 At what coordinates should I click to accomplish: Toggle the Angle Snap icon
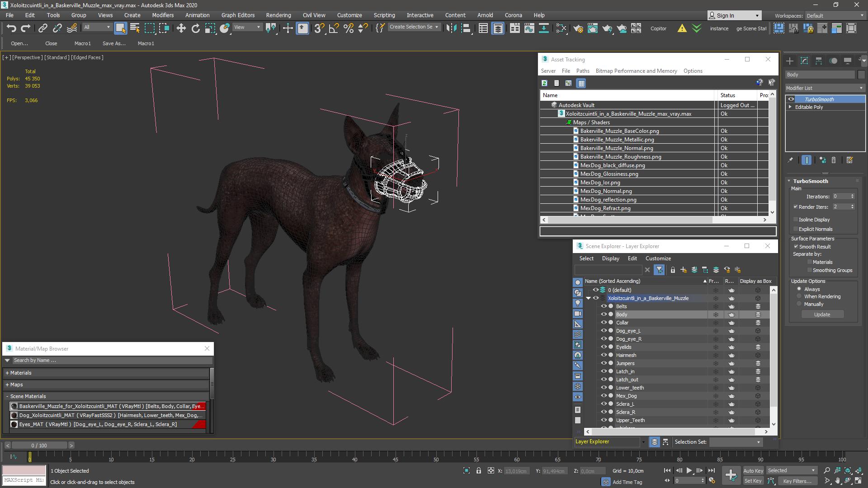pyautogui.click(x=334, y=28)
